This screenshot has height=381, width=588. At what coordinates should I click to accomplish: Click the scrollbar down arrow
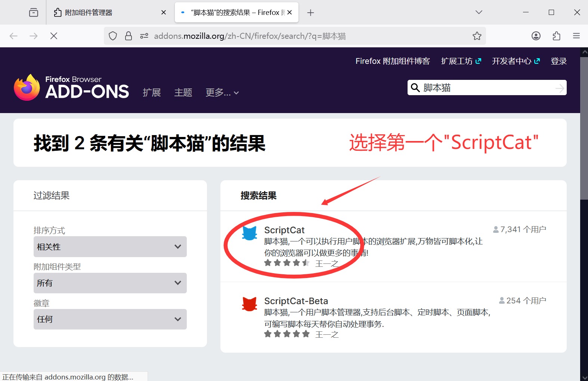[584, 377]
